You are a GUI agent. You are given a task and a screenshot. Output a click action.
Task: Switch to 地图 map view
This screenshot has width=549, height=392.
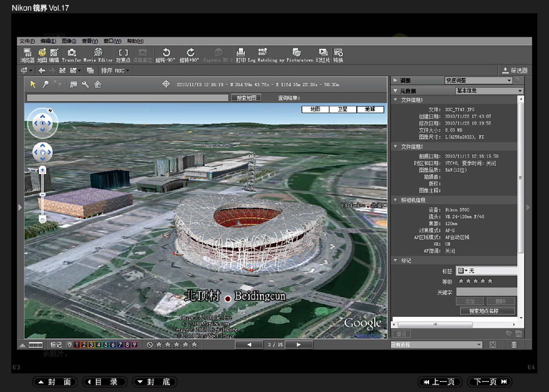pos(42,55)
